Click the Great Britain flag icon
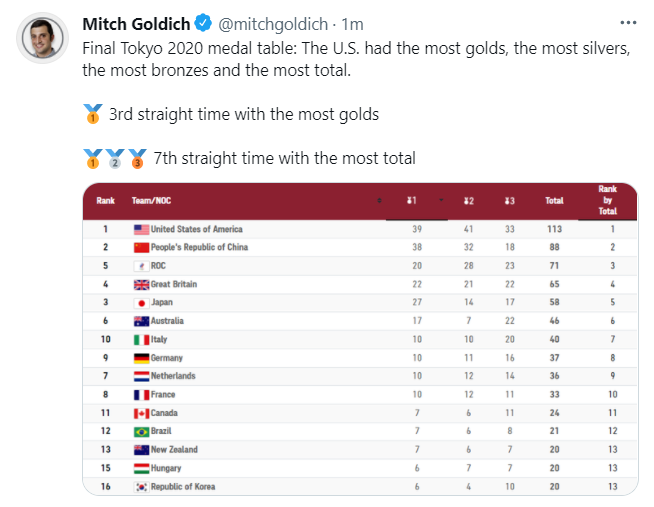 pos(141,285)
